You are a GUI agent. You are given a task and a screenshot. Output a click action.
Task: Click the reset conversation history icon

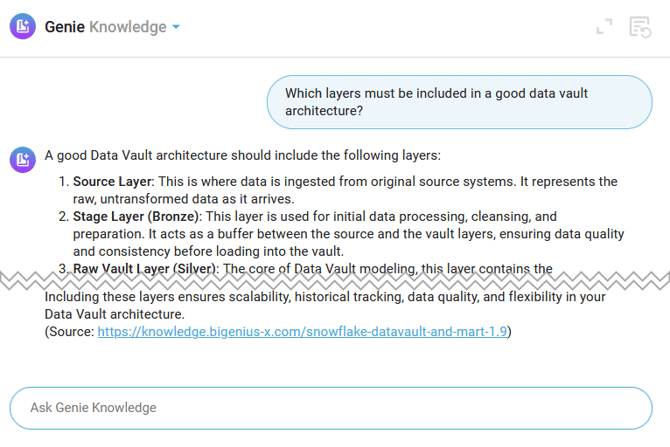(640, 27)
